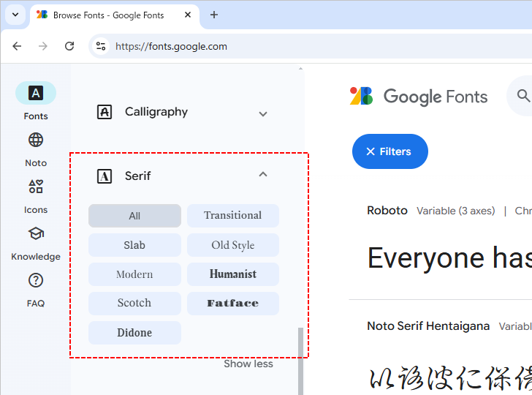Click the Hentaigana sample glyphs preview

click(x=450, y=378)
